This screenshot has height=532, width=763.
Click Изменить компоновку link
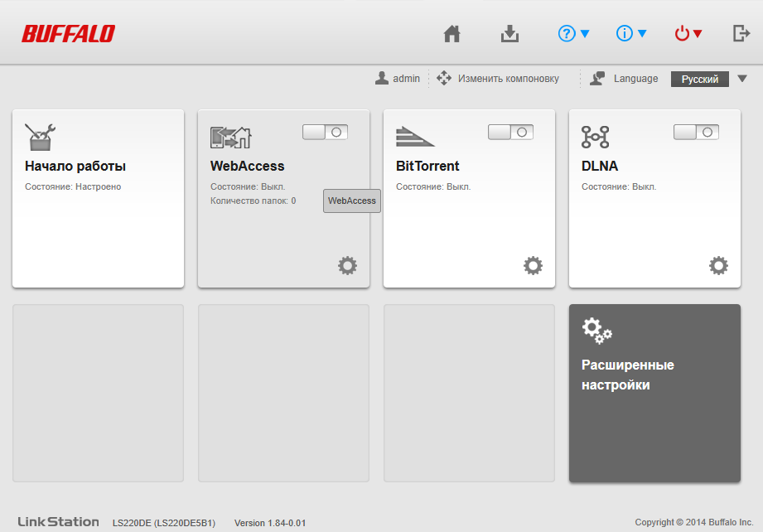509,79
